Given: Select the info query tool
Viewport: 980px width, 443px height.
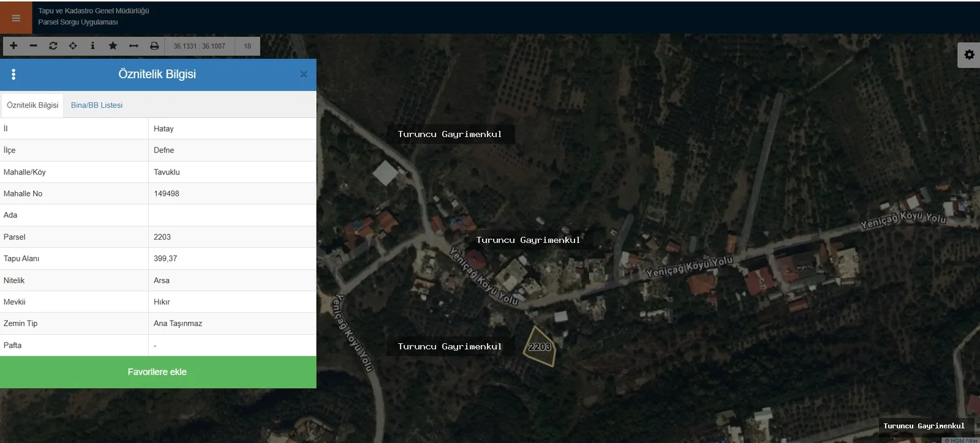Looking at the screenshot, I should click(92, 46).
